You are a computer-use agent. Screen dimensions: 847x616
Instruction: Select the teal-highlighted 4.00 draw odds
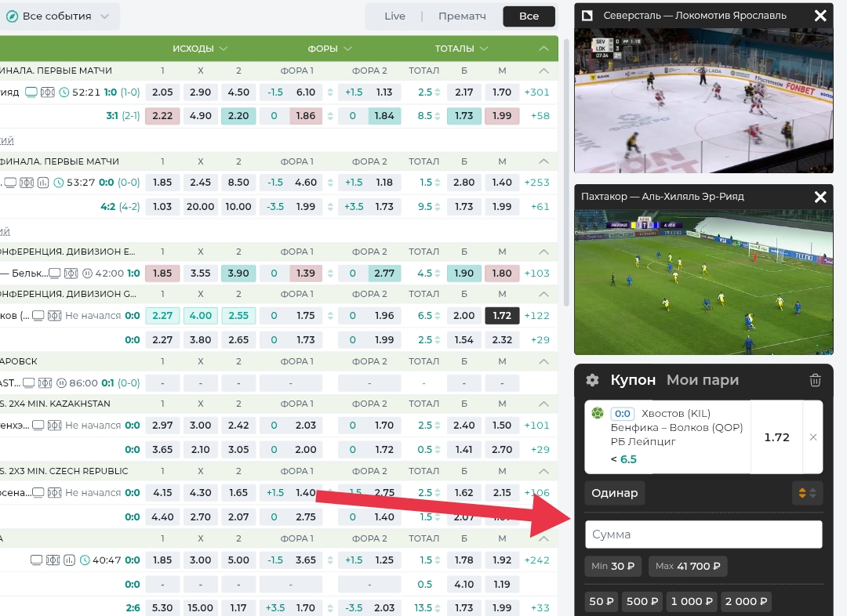(200, 316)
